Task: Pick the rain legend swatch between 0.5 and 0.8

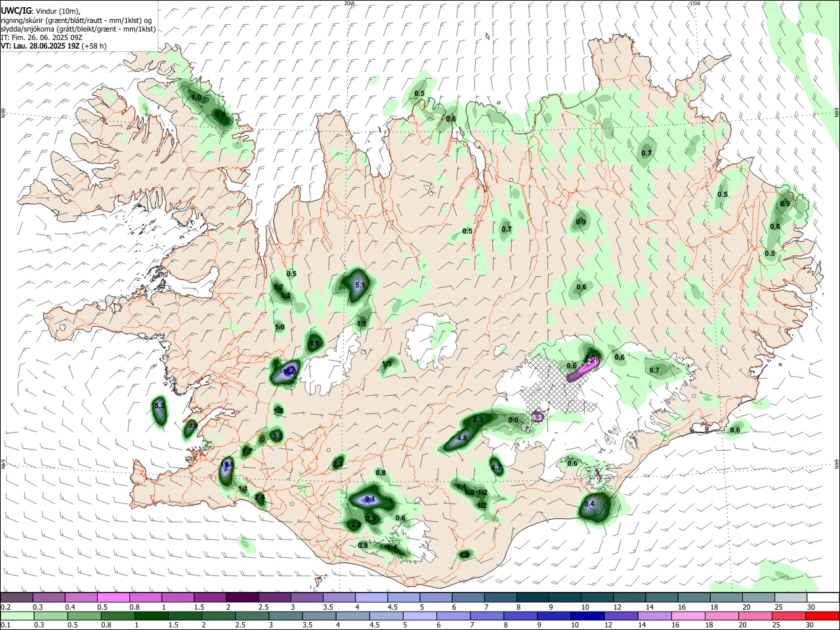Action: (85, 616)
